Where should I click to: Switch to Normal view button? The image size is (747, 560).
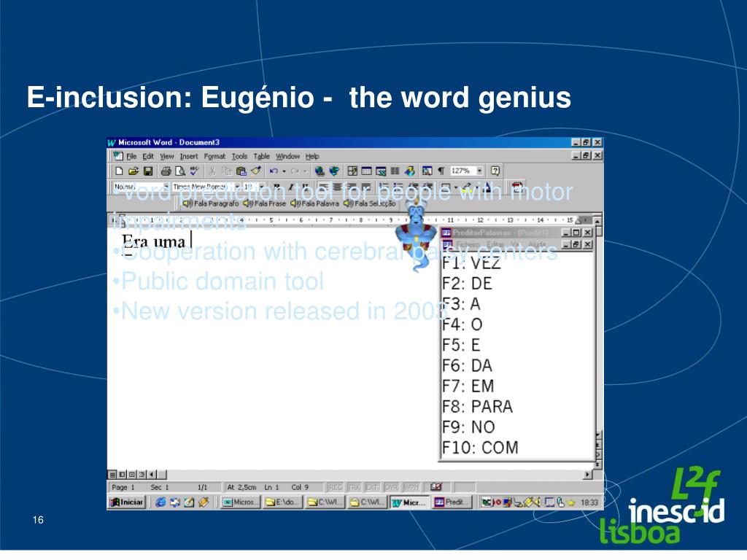coord(112,474)
